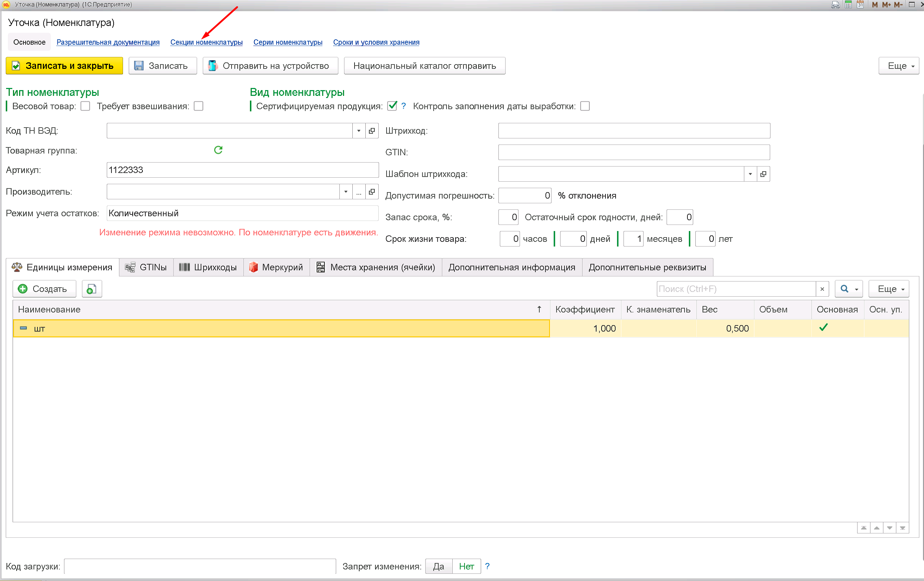The height and width of the screenshot is (581, 924).
Task: Select the Вес cell 0,500
Action: 725,329
